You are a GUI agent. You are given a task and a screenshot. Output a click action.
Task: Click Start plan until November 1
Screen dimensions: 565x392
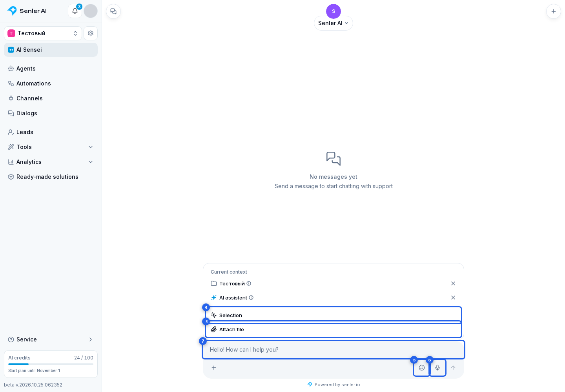pyautogui.click(x=34, y=370)
